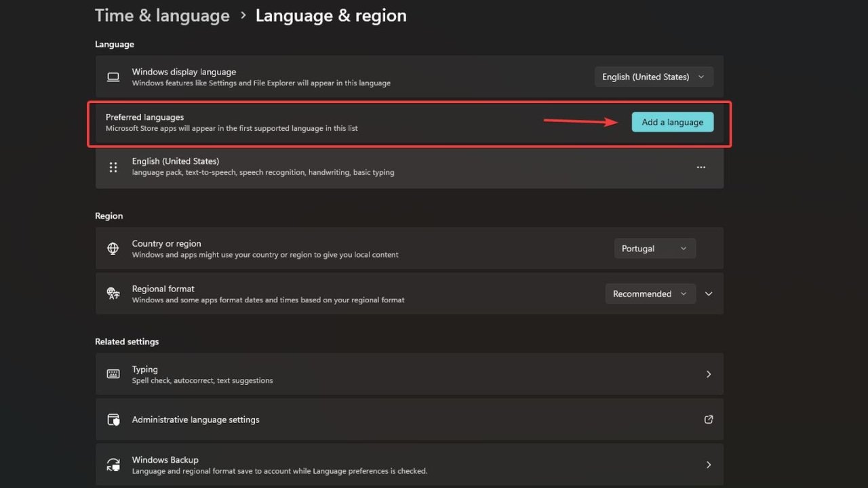Click the drag handle beside English (United States)

(x=113, y=167)
